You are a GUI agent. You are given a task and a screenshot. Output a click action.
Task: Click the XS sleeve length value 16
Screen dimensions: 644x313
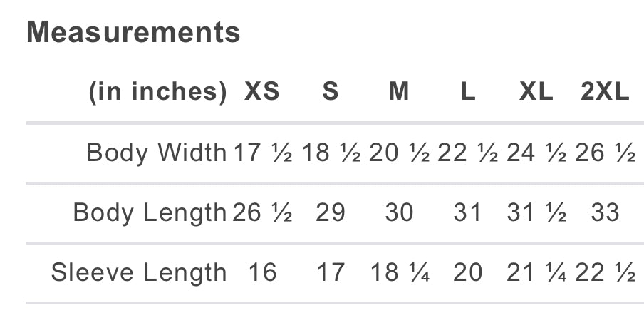(262, 272)
